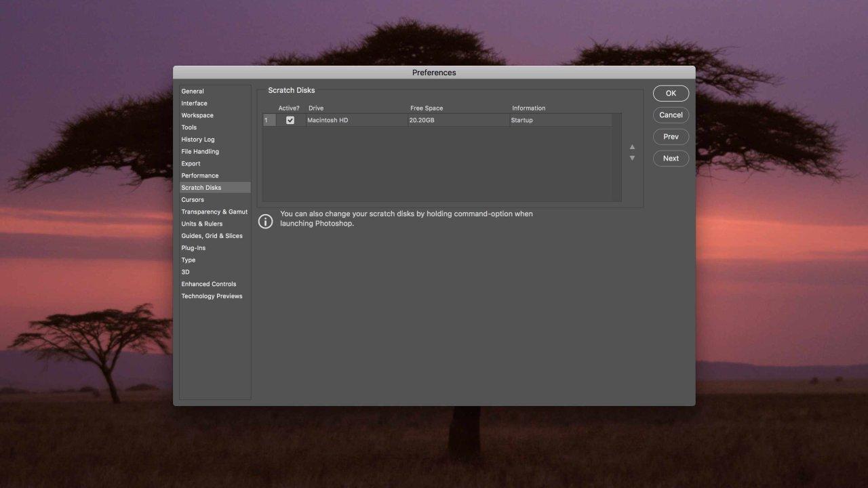Confirm preferences with the OK button

[x=671, y=93]
